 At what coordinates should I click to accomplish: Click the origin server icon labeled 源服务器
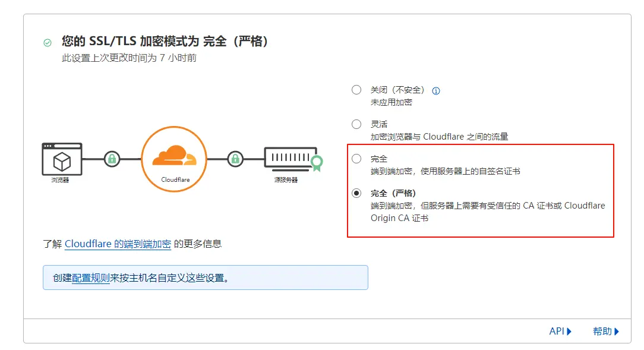(x=291, y=159)
